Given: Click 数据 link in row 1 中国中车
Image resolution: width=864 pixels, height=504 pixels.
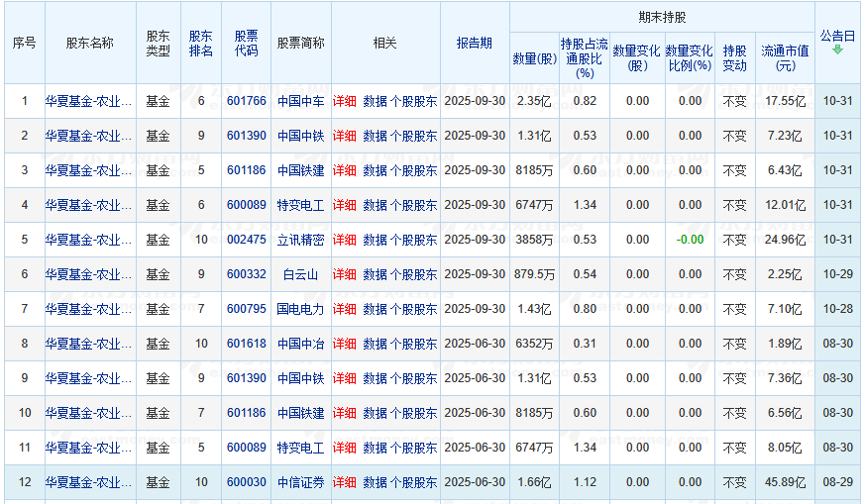Looking at the screenshot, I should tap(375, 101).
